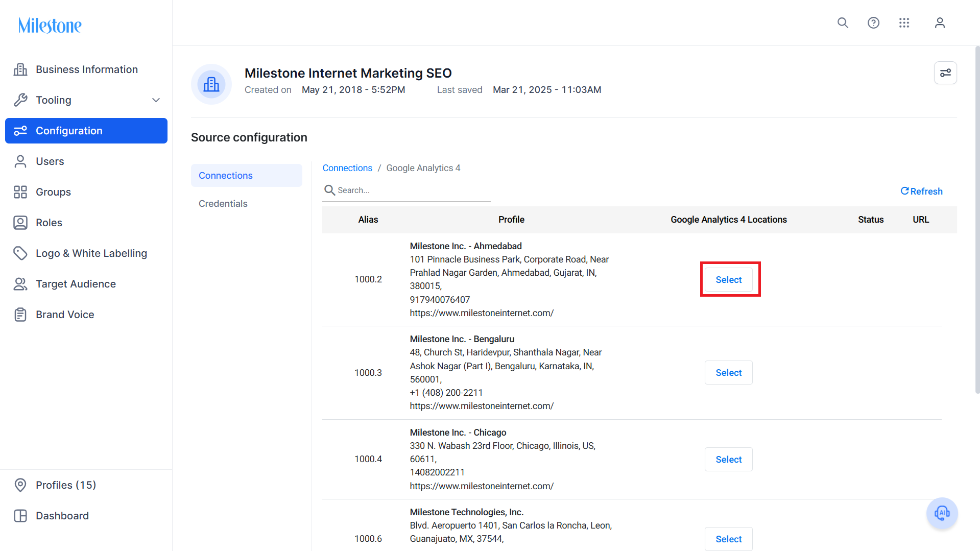Image resolution: width=980 pixels, height=551 pixels.
Task: Open Roles in sidebar
Action: click(x=86, y=223)
